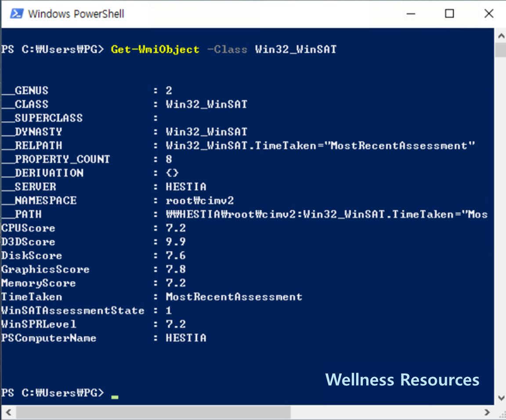The image size is (506, 420).
Task: Click the GraphicsScore value 7.8
Action: coord(176,269)
